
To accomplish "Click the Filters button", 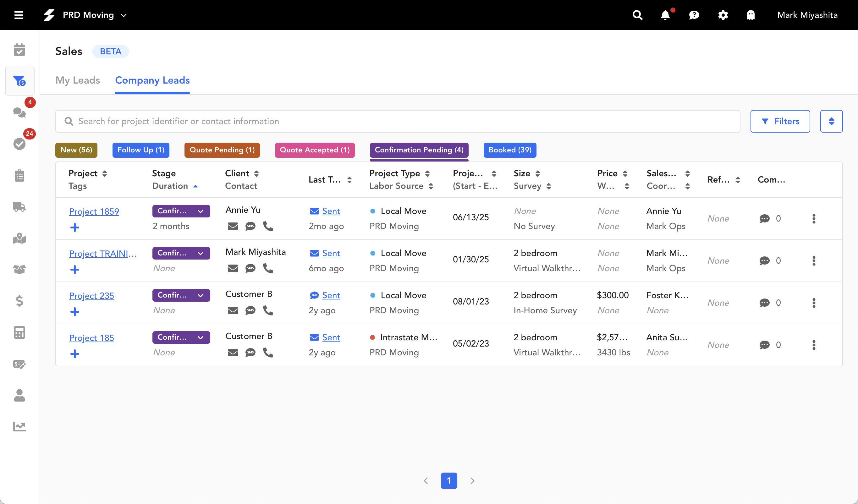I will coord(780,121).
